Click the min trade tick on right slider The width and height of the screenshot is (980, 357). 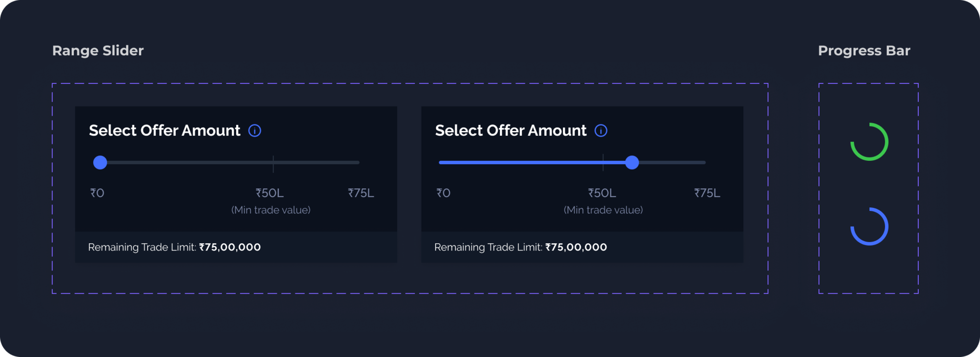coord(603,162)
